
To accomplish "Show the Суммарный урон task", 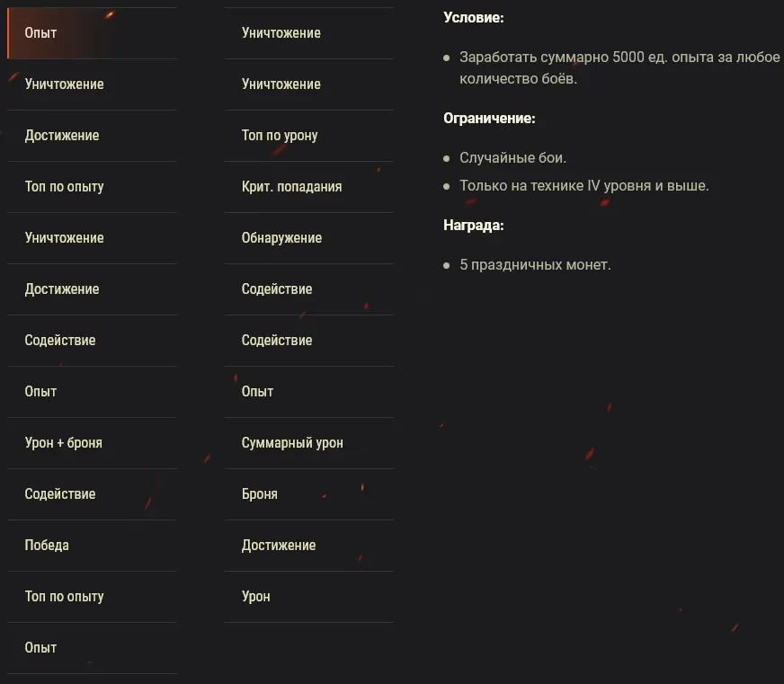I will click(292, 443).
